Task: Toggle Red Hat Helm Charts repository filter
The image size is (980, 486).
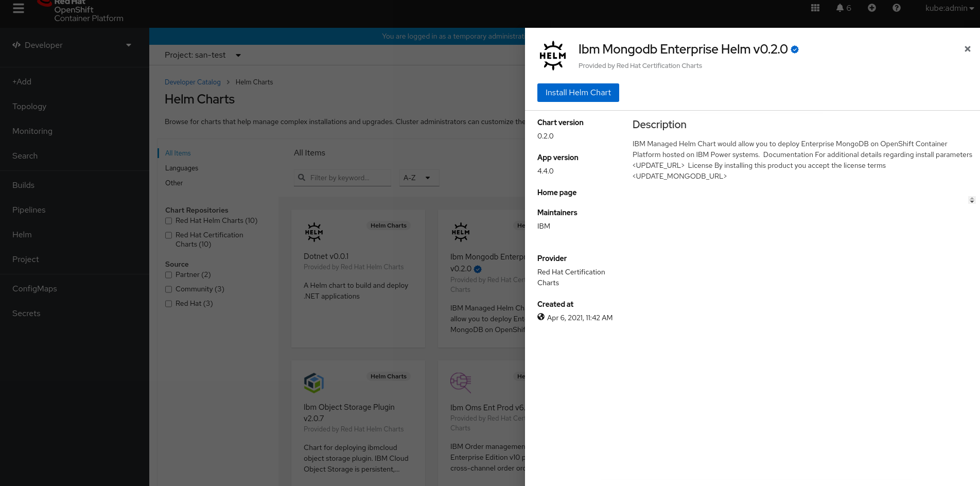Action: point(168,221)
